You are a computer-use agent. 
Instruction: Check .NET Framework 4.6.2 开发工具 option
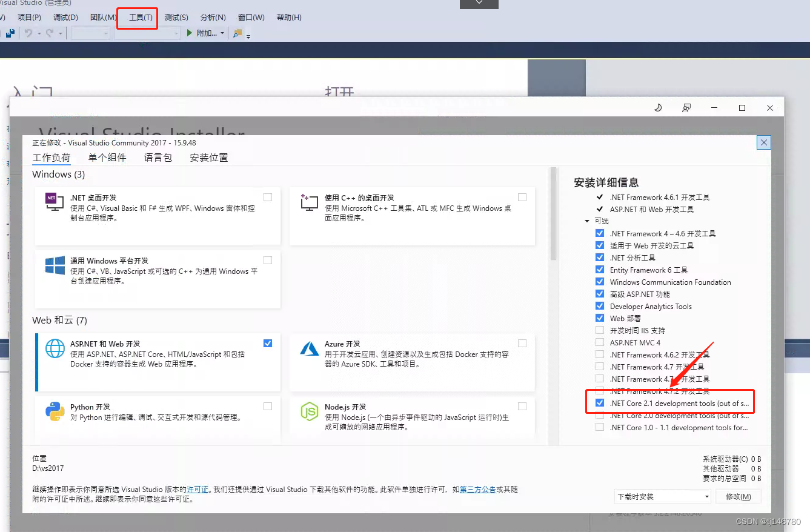pyautogui.click(x=600, y=354)
